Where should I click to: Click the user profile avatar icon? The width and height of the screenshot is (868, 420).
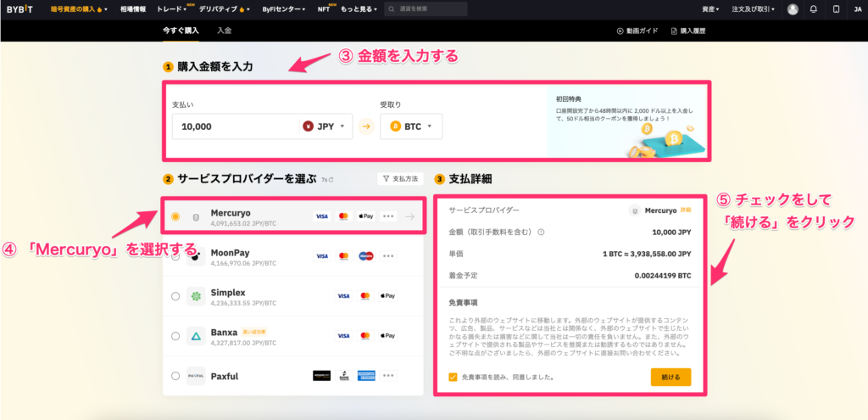pyautogui.click(x=793, y=9)
